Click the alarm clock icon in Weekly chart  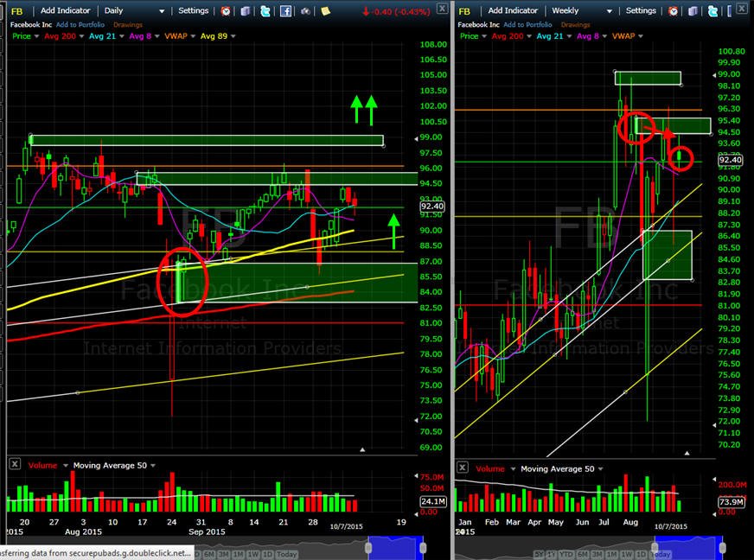click(x=674, y=11)
